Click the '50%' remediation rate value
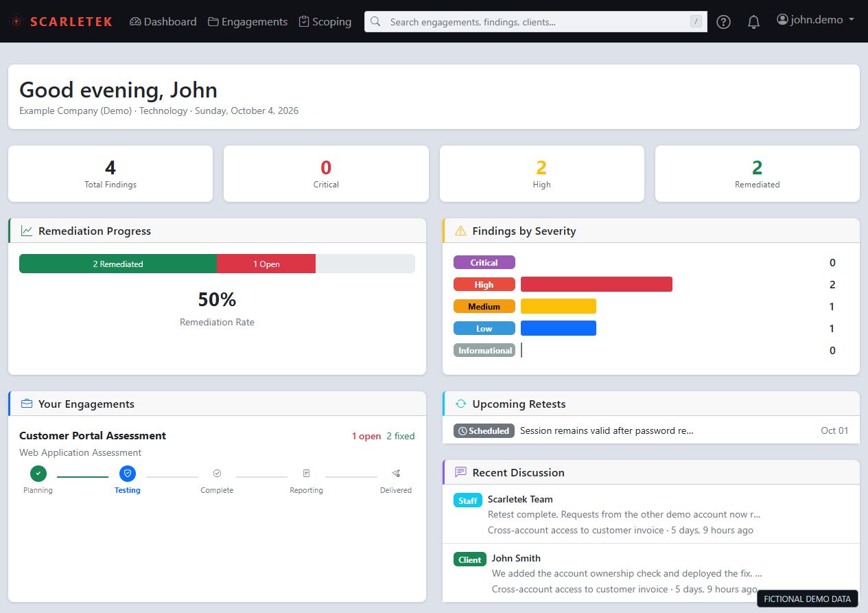The height and width of the screenshot is (613, 868). [217, 299]
